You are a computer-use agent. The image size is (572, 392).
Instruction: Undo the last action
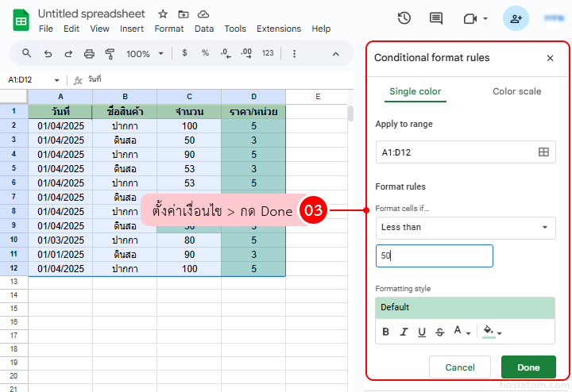[48, 54]
